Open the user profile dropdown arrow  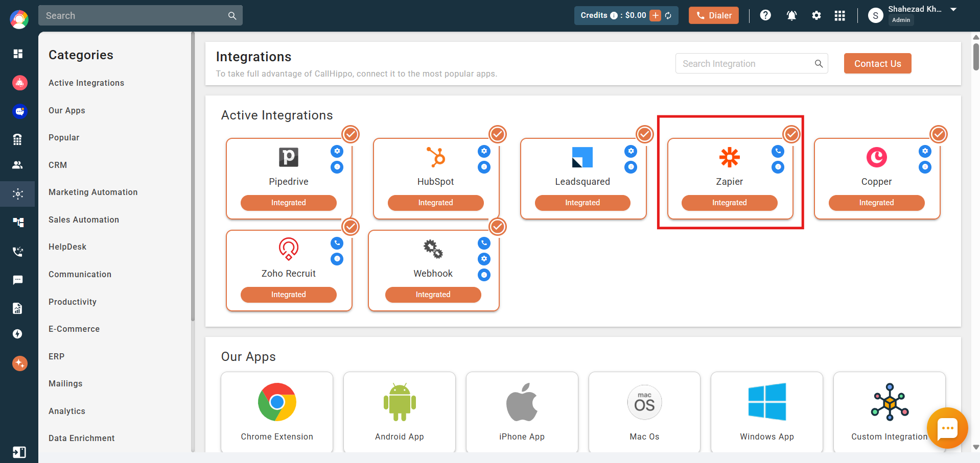953,10
